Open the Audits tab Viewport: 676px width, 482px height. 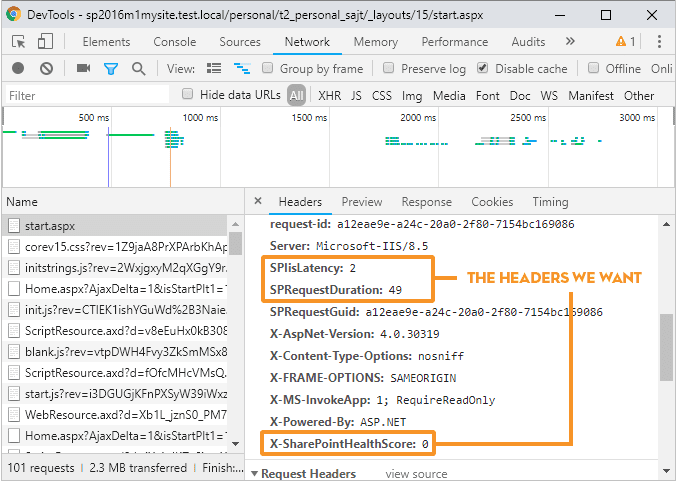[x=528, y=42]
